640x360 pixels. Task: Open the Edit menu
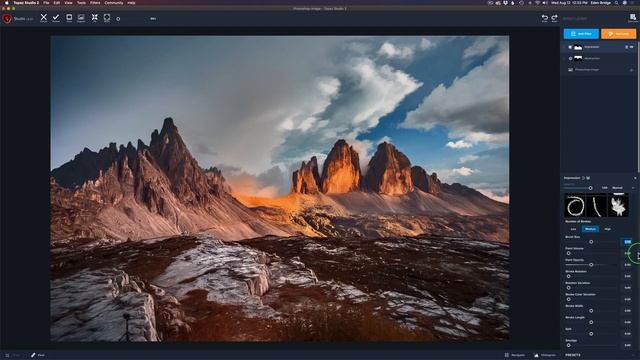click(x=57, y=3)
